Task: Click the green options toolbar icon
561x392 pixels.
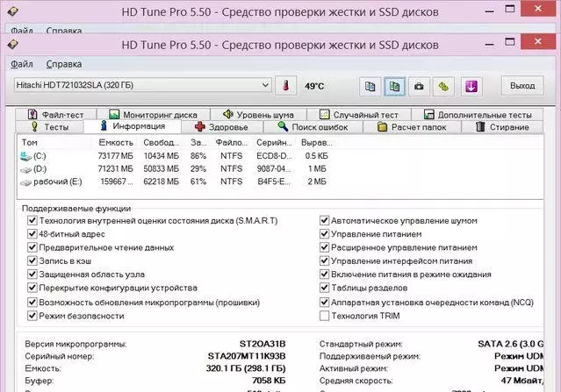Action: [x=443, y=86]
